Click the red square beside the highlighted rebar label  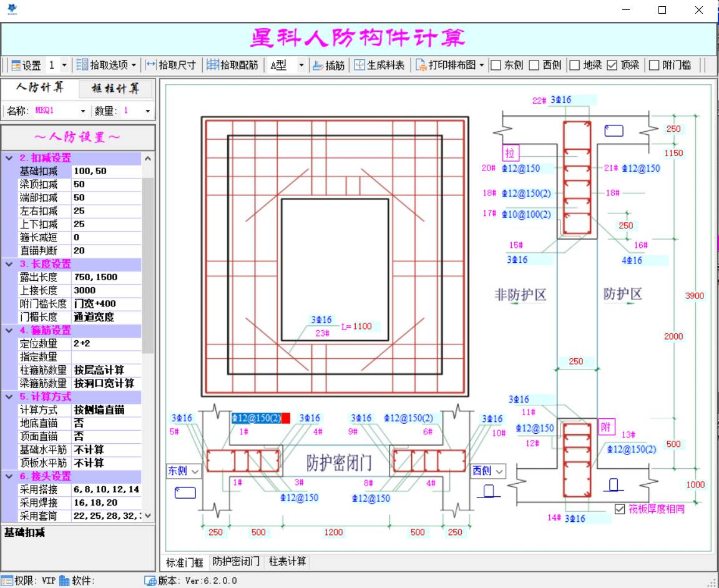pyautogui.click(x=286, y=418)
